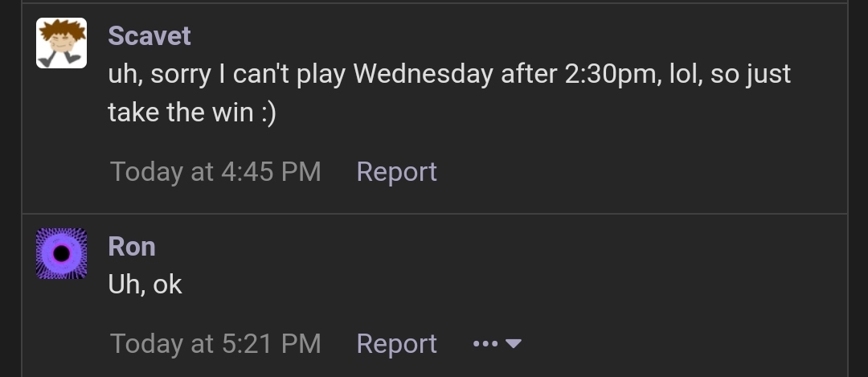Image resolution: width=868 pixels, height=377 pixels.
Task: Click the word "Wednesday" in Scavet's message
Action: coord(423,74)
